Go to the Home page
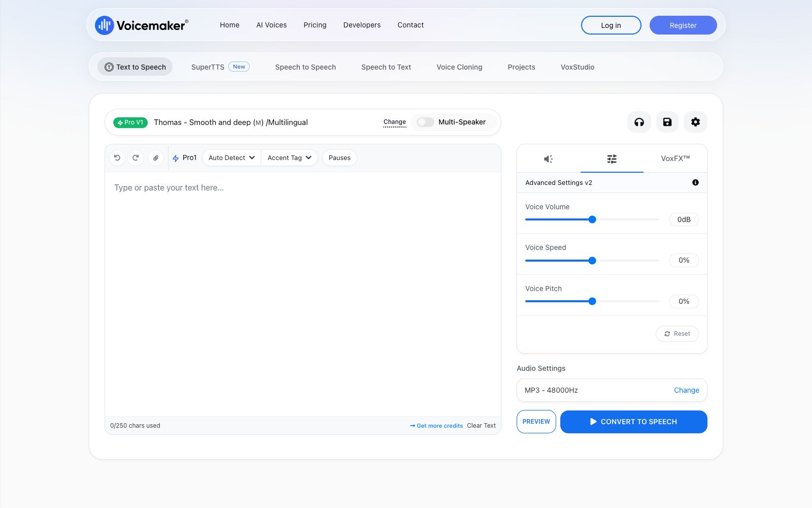The height and width of the screenshot is (508, 812). [x=229, y=25]
